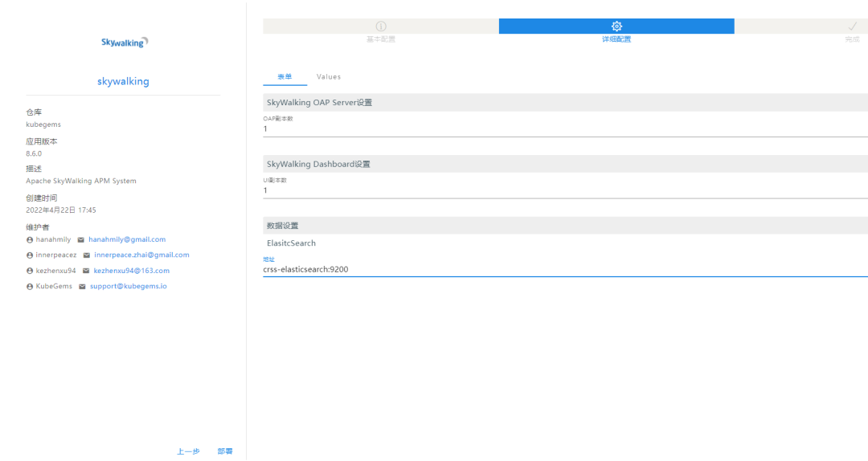Click the user icon beside hanahmily
The height and width of the screenshot is (461, 868).
click(x=30, y=239)
